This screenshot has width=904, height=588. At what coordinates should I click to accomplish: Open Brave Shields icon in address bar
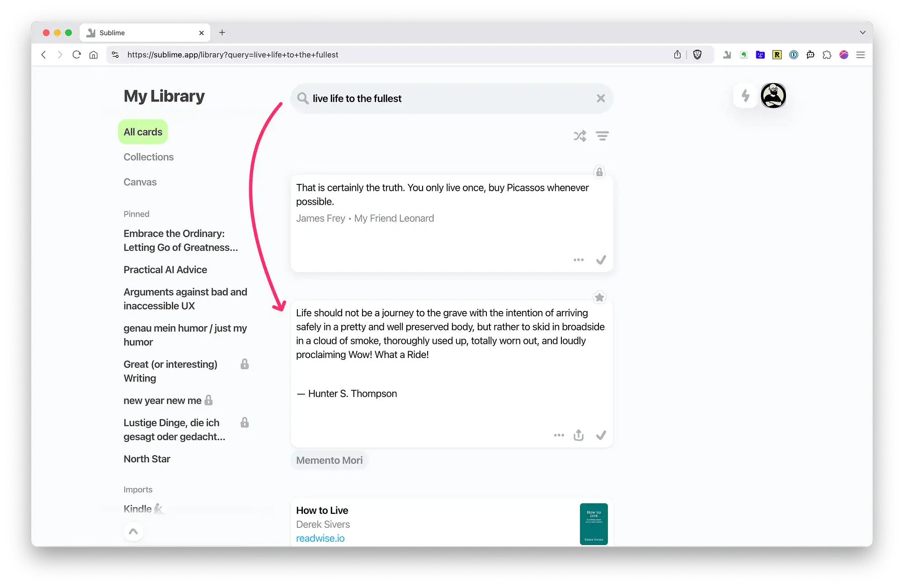[x=697, y=55]
